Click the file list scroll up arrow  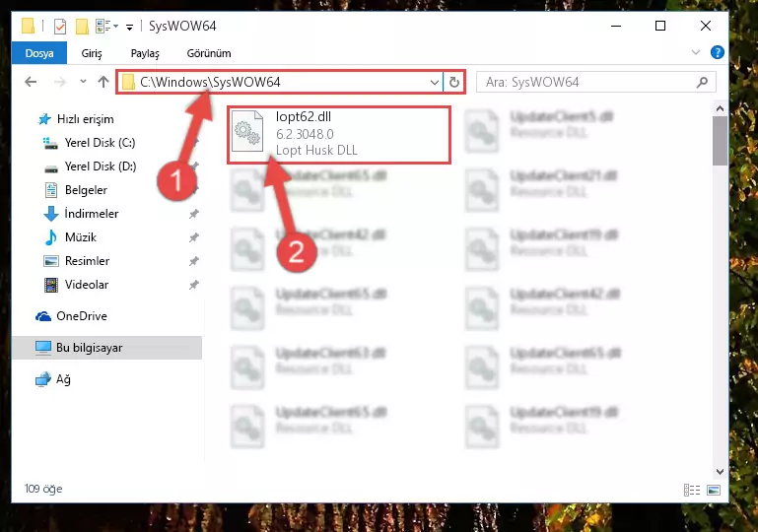click(x=720, y=108)
